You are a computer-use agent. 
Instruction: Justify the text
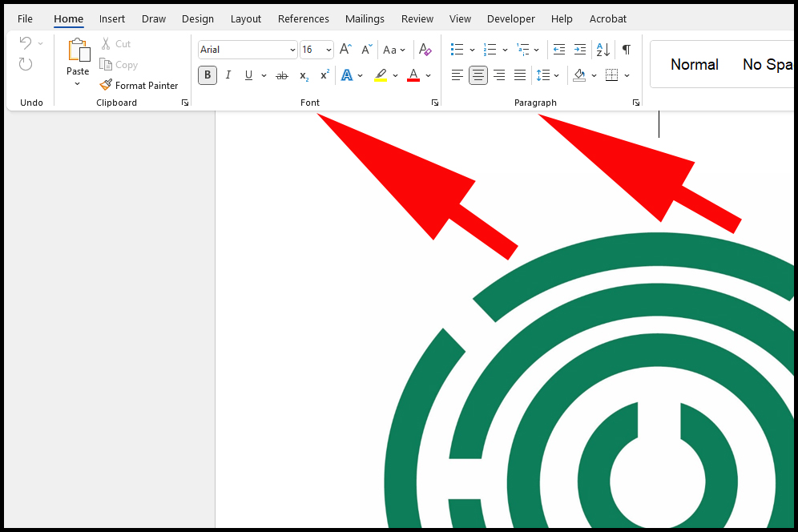tap(520, 75)
